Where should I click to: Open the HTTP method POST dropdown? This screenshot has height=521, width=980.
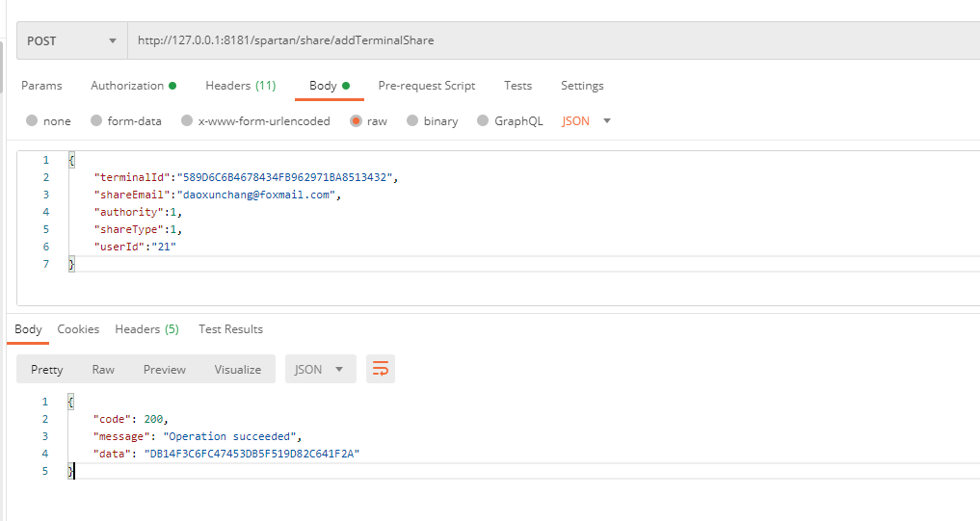pos(72,41)
